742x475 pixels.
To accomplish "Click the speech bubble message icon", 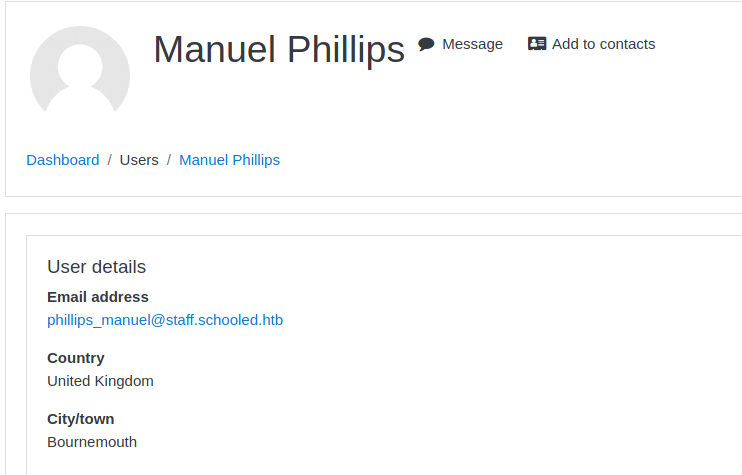I will coord(426,44).
